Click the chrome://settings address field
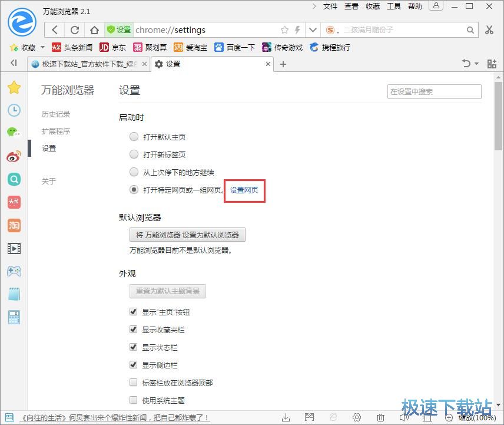 point(205,30)
